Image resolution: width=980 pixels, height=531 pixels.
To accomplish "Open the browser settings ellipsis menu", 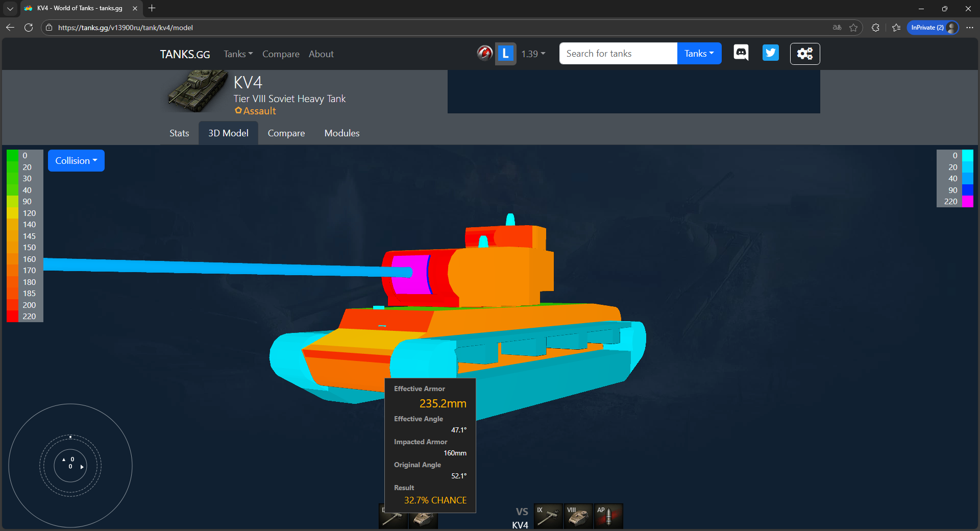I will coord(970,28).
